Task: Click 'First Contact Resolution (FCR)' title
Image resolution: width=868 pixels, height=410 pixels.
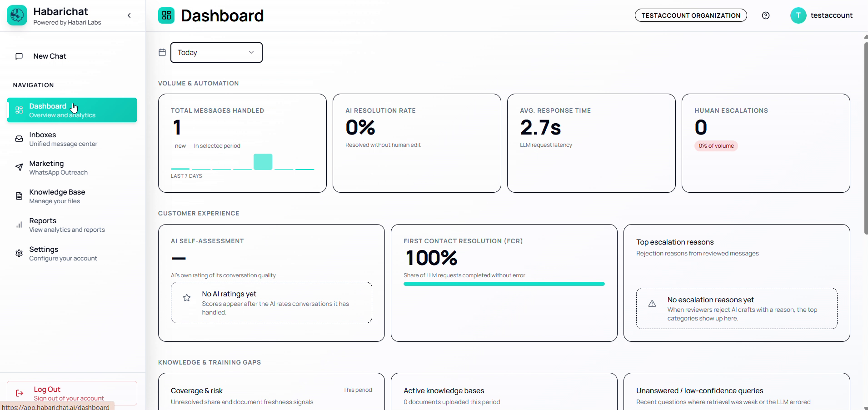Action: [463, 241]
